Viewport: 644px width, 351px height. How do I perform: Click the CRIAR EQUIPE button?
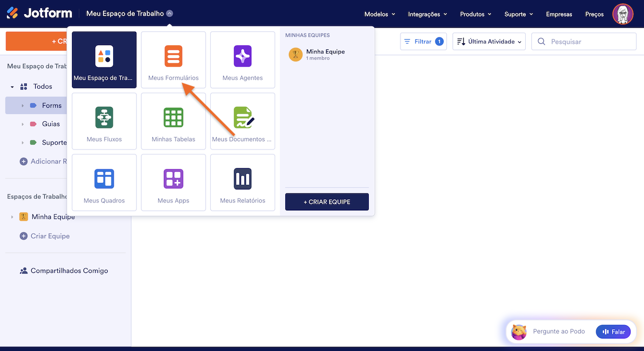pos(327,201)
